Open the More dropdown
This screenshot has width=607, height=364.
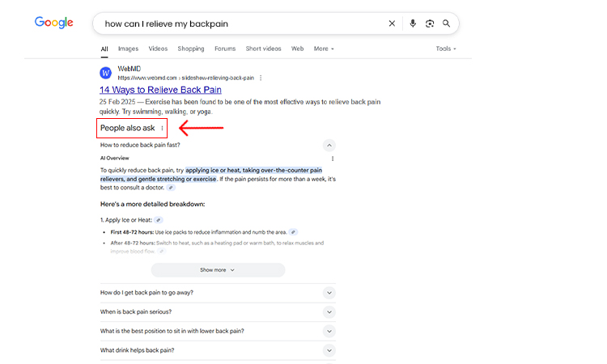click(x=324, y=49)
